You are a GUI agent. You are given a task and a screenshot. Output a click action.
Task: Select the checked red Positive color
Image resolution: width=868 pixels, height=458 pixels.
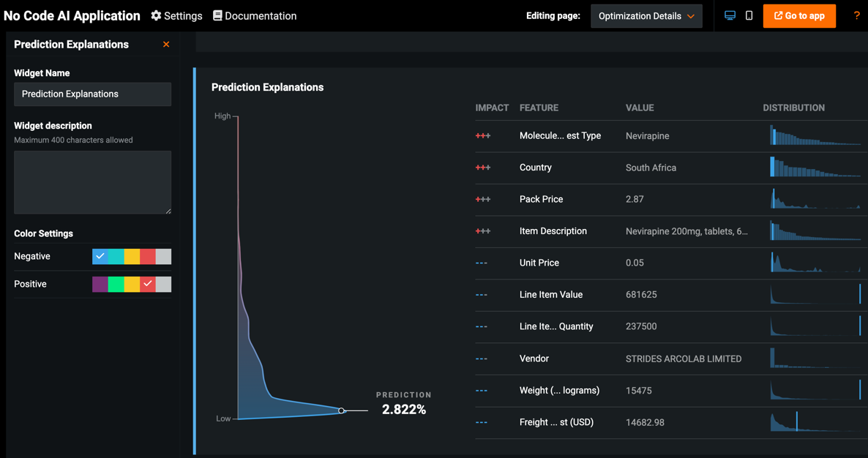[x=148, y=284]
